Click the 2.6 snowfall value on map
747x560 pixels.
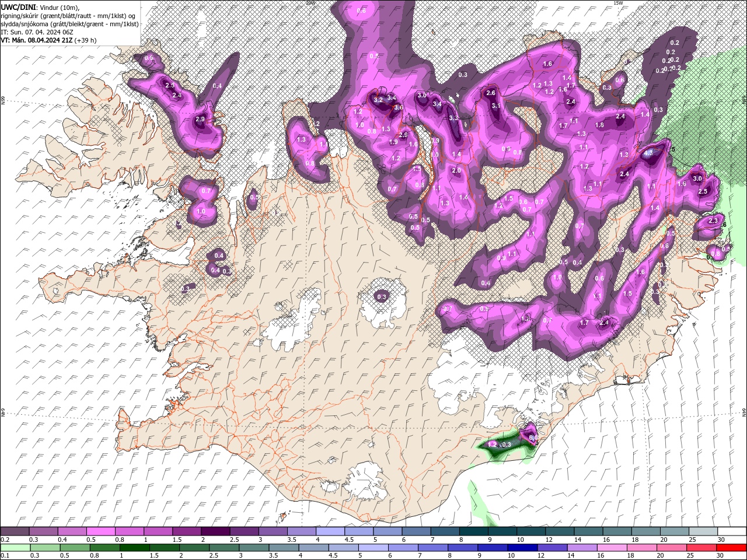pyautogui.click(x=491, y=93)
